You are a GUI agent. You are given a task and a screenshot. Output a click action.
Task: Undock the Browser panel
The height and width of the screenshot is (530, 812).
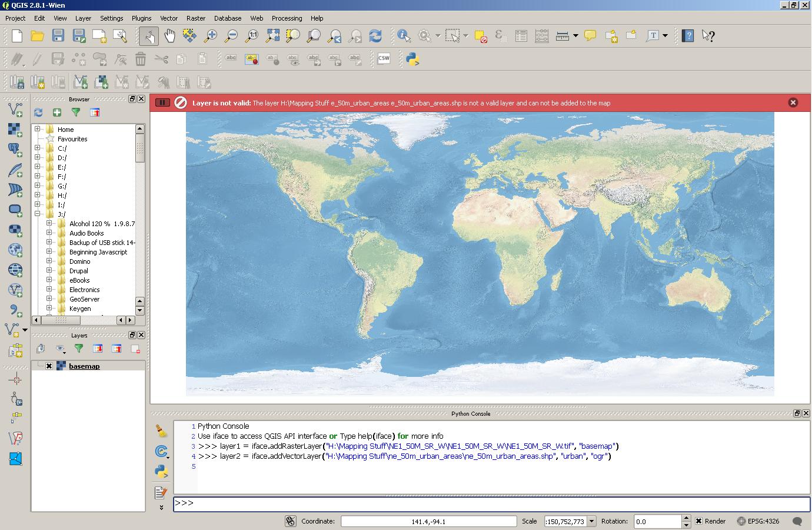coord(132,99)
